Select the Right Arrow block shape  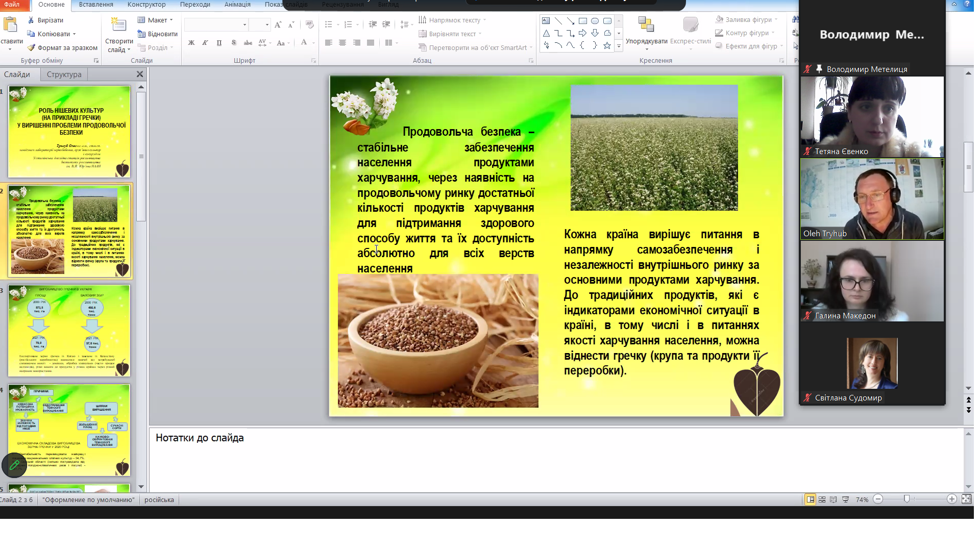point(583,33)
